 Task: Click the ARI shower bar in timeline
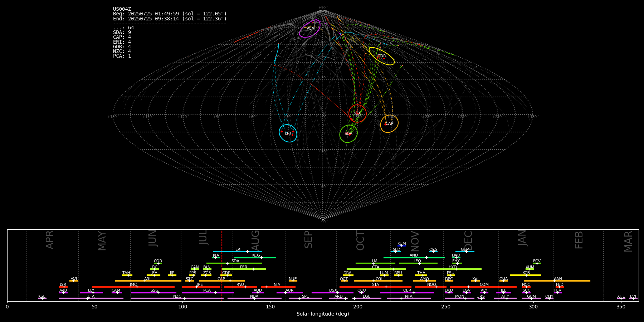click(148, 281)
